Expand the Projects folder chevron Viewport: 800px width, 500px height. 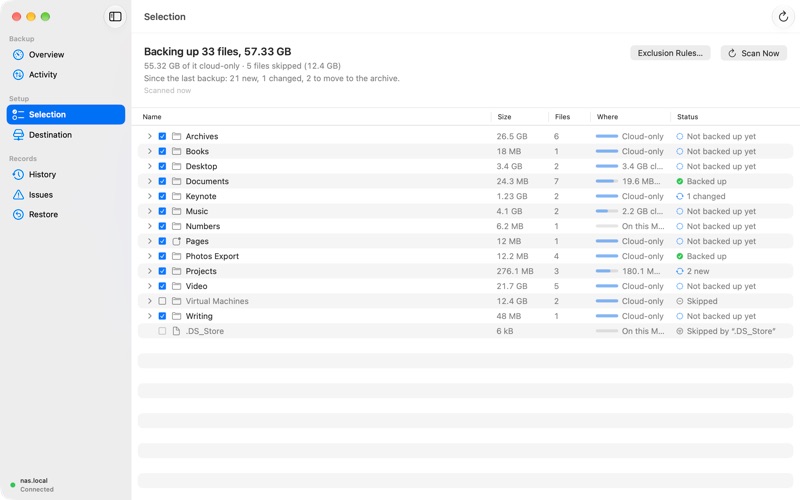pyautogui.click(x=149, y=271)
